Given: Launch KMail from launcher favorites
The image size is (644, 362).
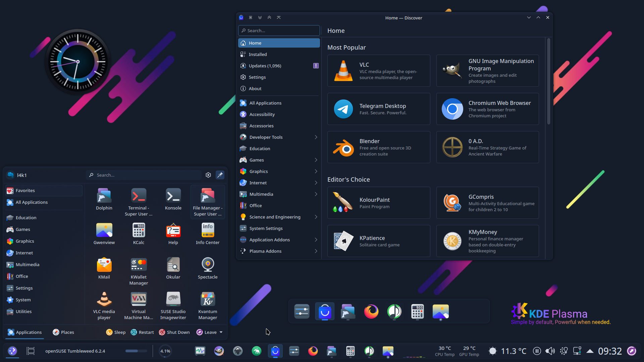Looking at the screenshot, I should (104, 268).
